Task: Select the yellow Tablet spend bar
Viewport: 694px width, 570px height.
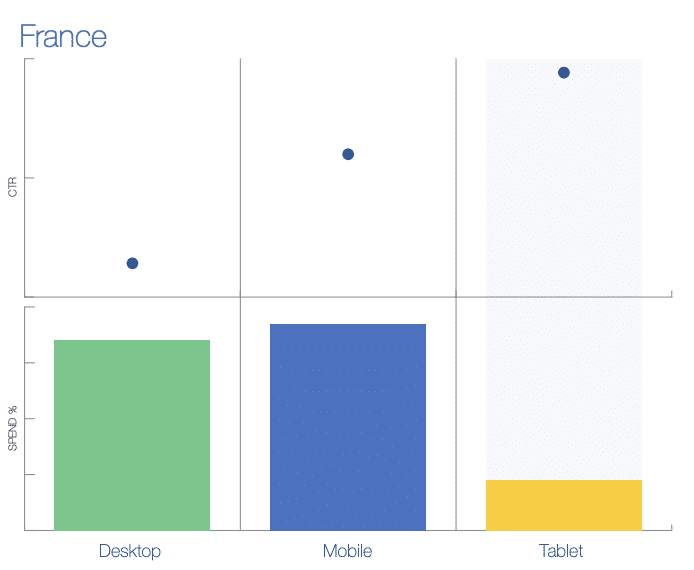Action: pyautogui.click(x=564, y=505)
